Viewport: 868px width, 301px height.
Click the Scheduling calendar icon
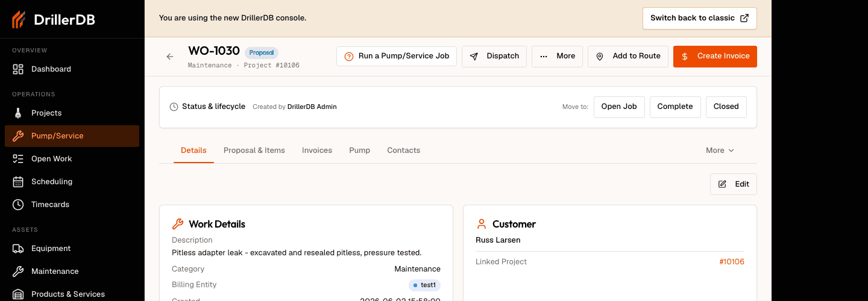(x=18, y=182)
